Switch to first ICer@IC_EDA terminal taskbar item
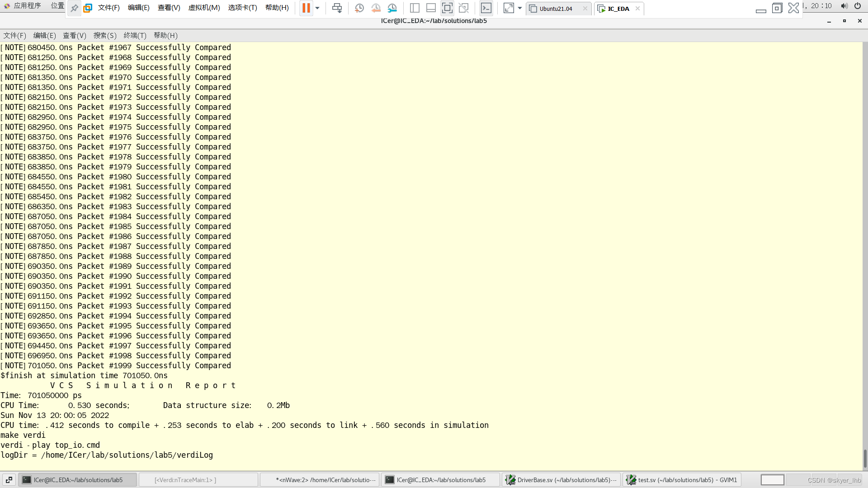 pyautogui.click(x=77, y=480)
